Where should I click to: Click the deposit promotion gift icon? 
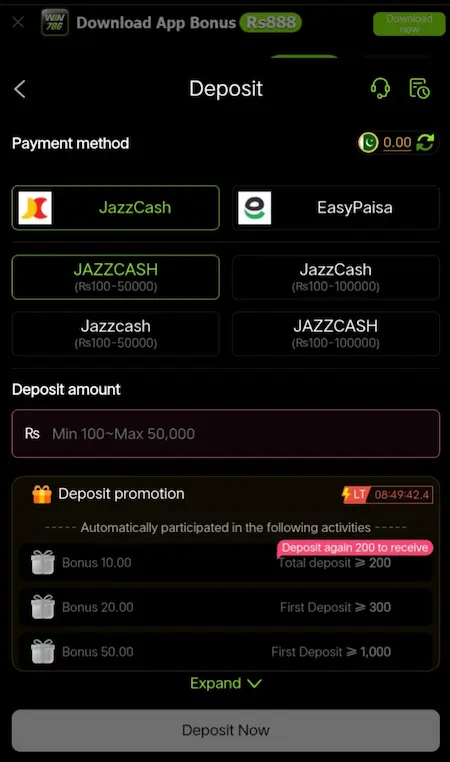pyautogui.click(x=42, y=494)
